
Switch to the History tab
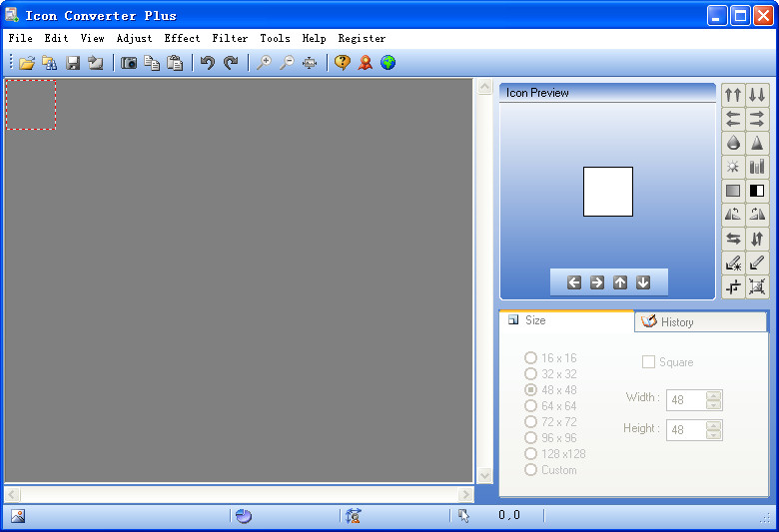tap(700, 321)
